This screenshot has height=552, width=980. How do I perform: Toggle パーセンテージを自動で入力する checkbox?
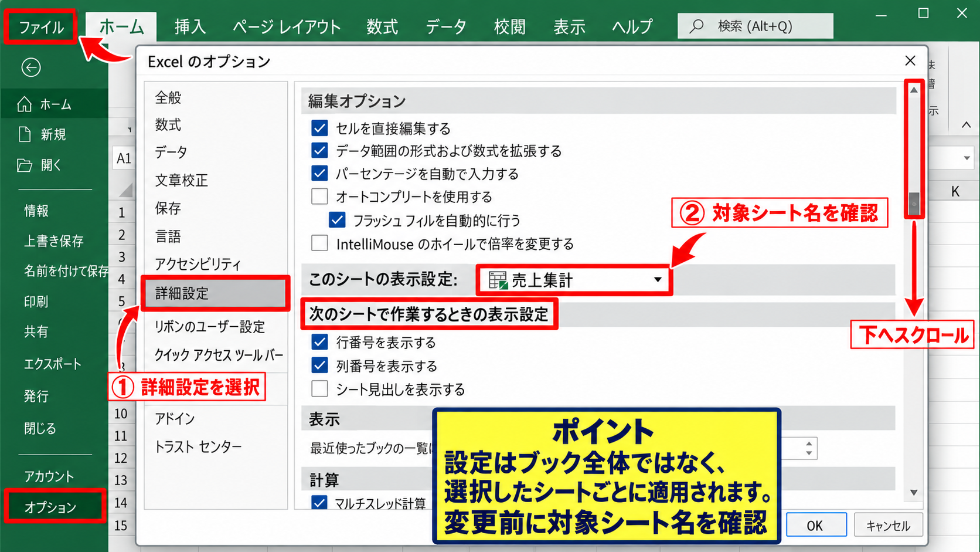[319, 174]
